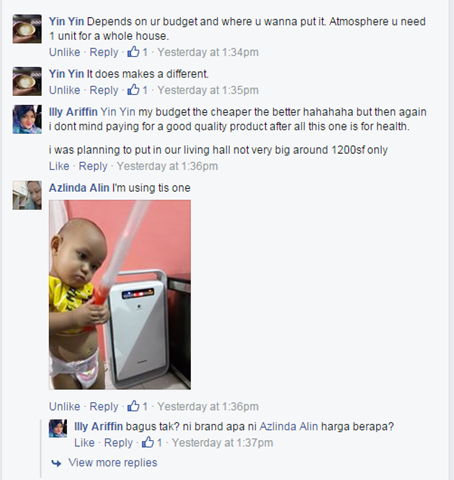Open timestamp Yesterday at 1:37pm
Viewport: 454px width, 480px height.
pos(222,443)
